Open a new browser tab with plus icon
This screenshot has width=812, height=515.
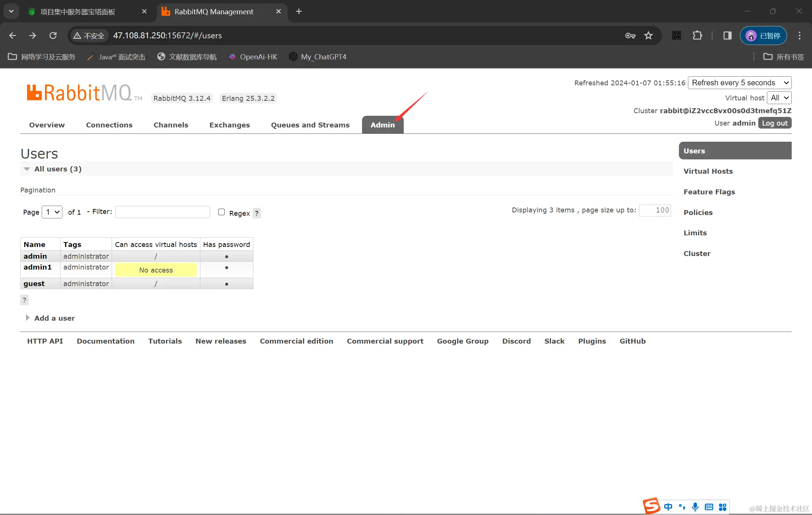click(x=299, y=11)
